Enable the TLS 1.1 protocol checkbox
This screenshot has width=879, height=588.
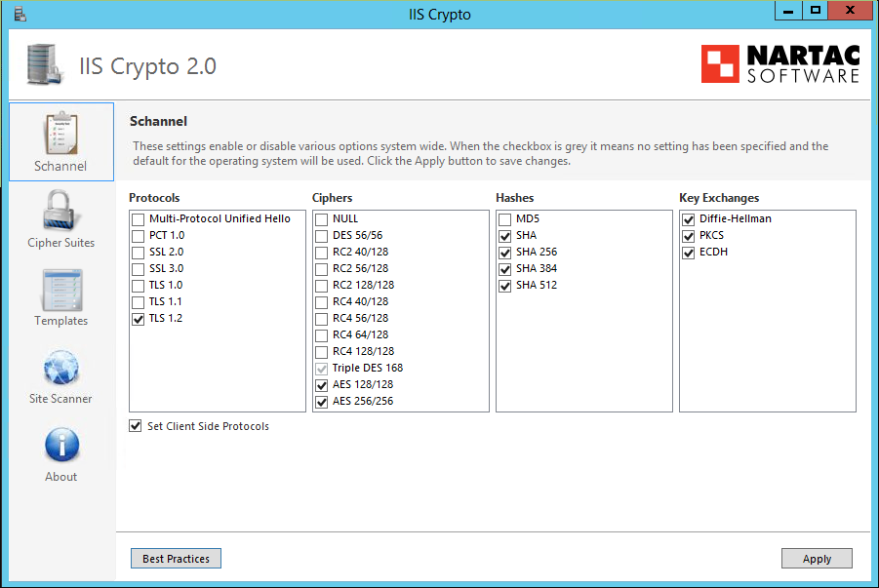tap(138, 302)
